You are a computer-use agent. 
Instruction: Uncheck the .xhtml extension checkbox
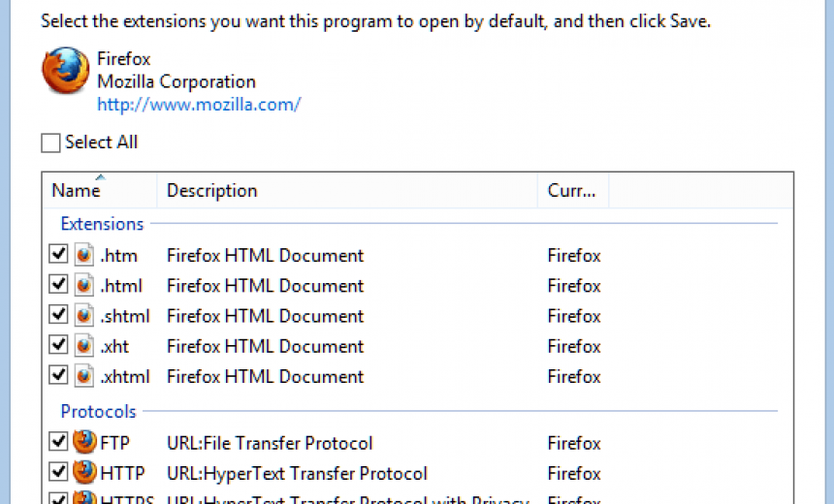(x=58, y=376)
